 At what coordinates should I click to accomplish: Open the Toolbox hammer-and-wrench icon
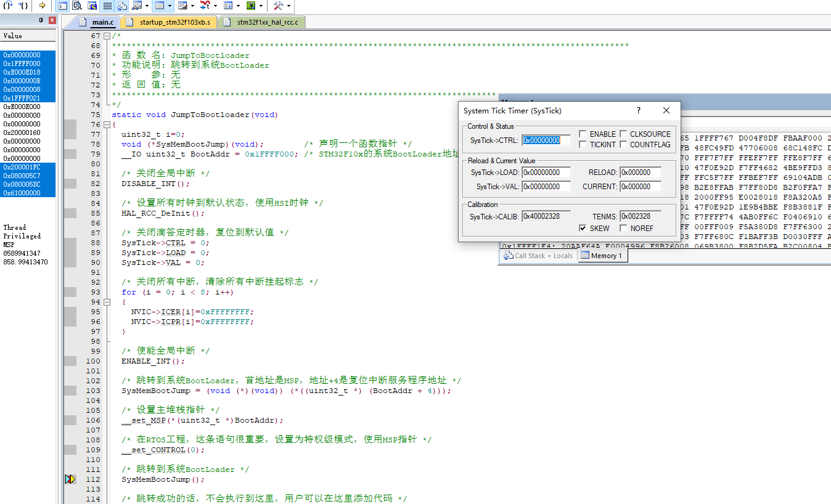[277, 6]
